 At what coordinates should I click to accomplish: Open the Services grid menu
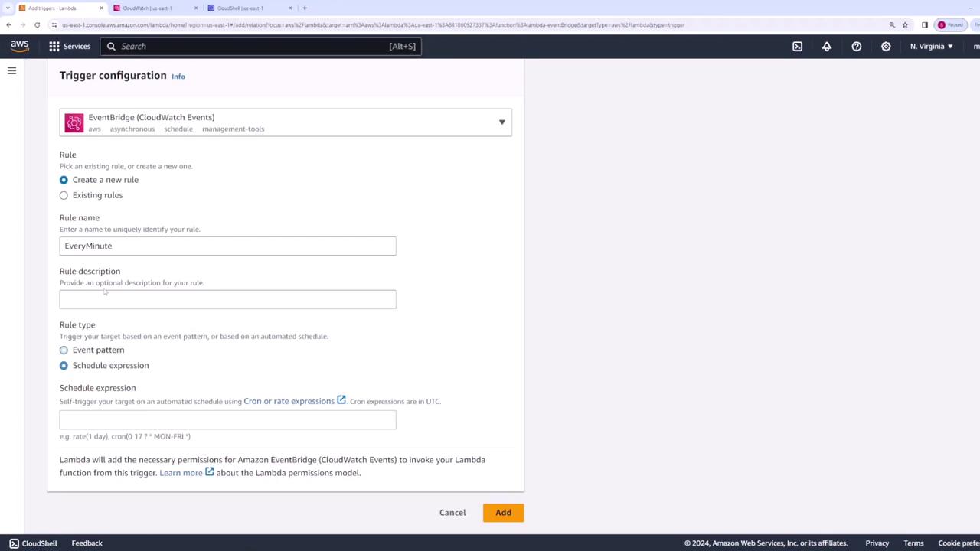tap(70, 47)
